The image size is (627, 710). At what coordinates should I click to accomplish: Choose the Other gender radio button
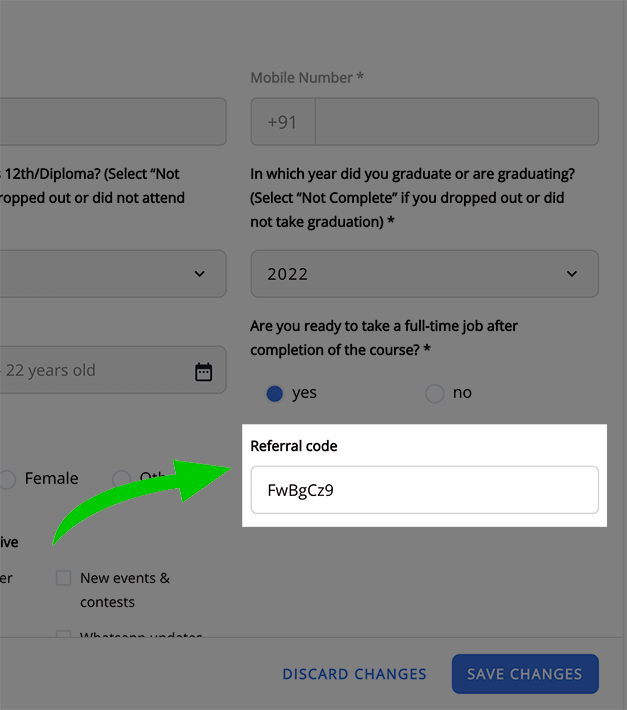pos(122,479)
